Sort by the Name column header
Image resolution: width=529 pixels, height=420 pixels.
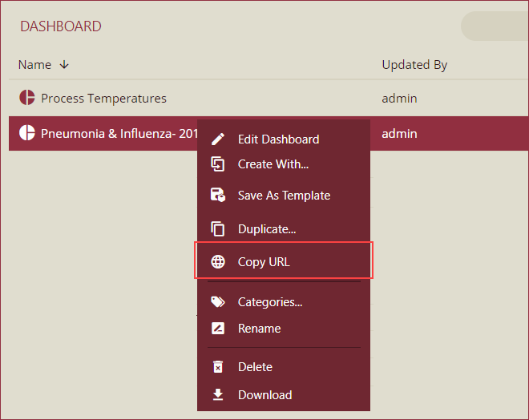34,64
